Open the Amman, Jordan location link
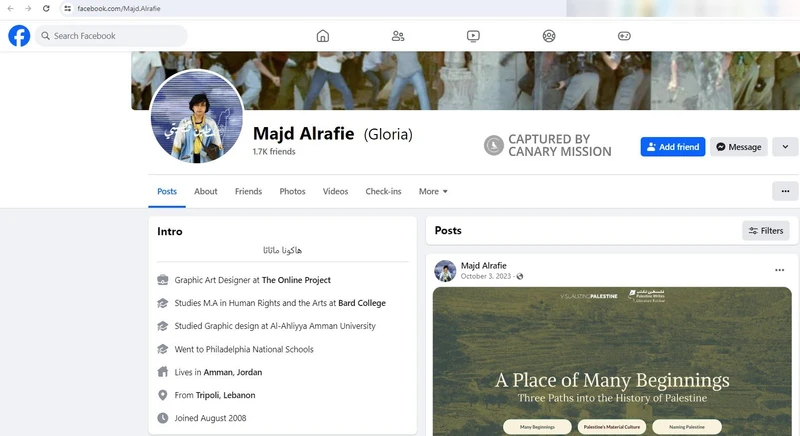 pos(233,372)
